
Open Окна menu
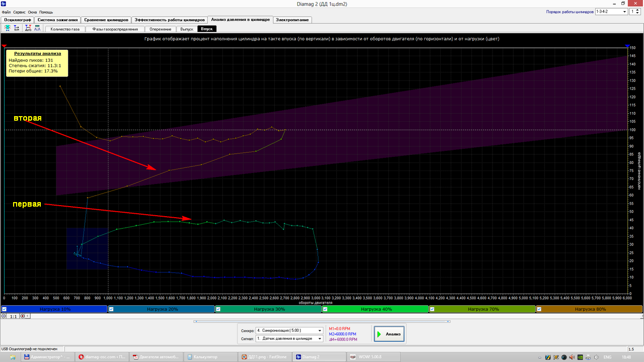[32, 11]
